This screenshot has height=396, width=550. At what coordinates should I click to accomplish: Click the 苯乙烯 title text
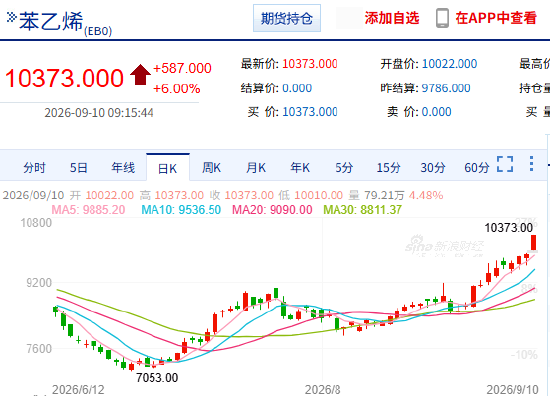51,21
